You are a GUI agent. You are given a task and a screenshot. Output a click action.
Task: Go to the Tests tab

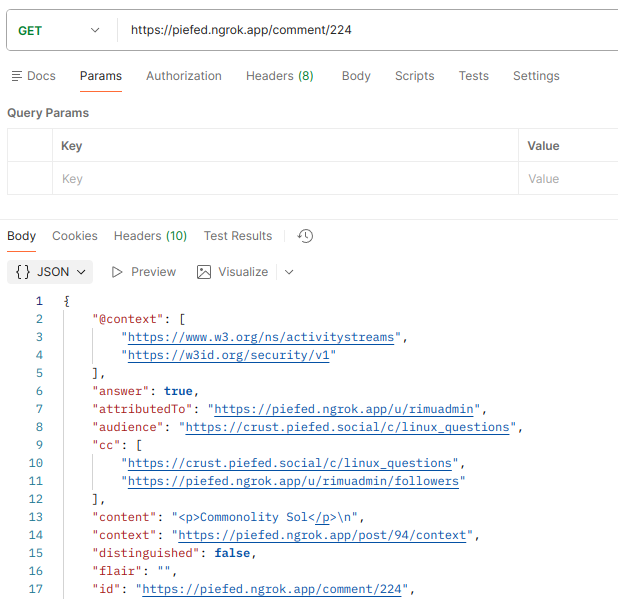coord(473,76)
